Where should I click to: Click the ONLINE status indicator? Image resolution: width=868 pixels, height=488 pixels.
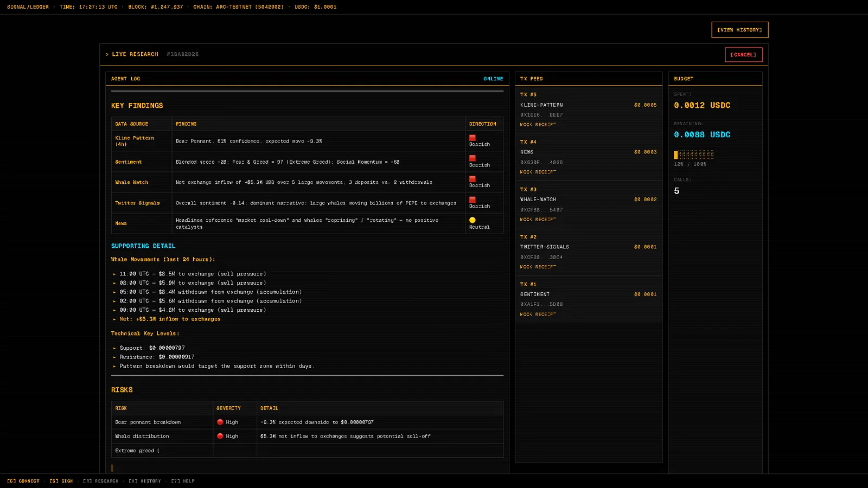(x=493, y=79)
